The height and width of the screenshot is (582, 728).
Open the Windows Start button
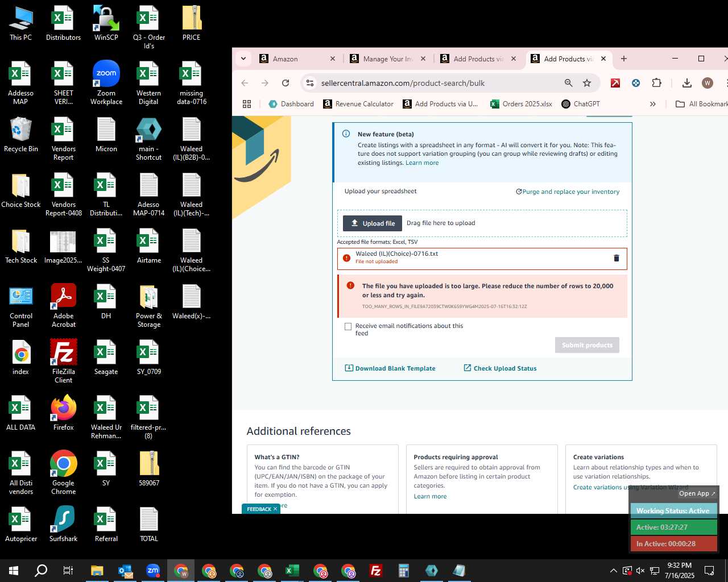click(14, 571)
